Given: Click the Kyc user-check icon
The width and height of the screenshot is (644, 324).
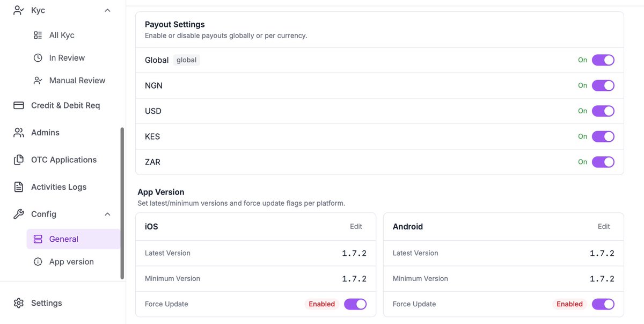Looking at the screenshot, I should [x=19, y=10].
